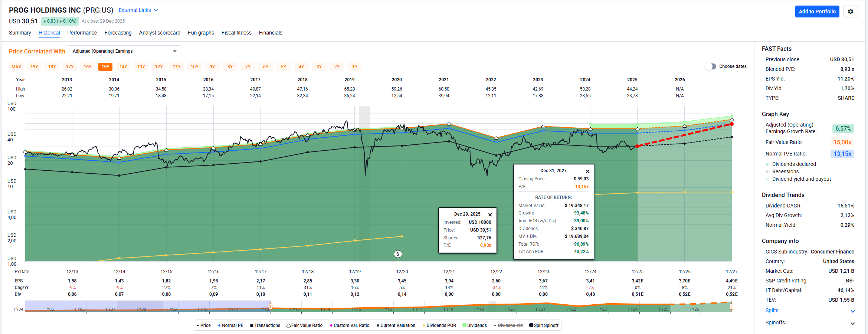The height and width of the screenshot is (334, 868).
Task: Click the left timeline range handle near FY12
Action: click(271, 307)
